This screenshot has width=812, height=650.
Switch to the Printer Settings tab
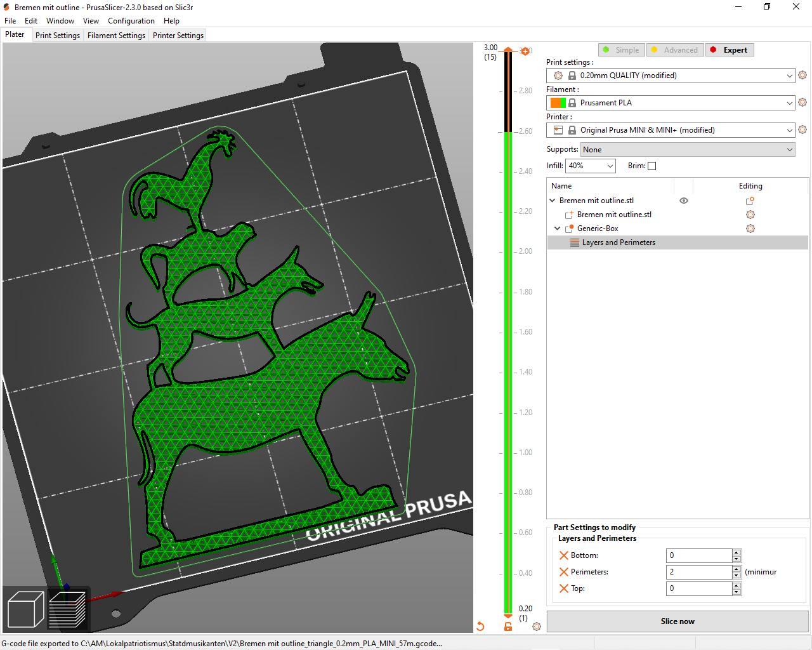point(178,36)
